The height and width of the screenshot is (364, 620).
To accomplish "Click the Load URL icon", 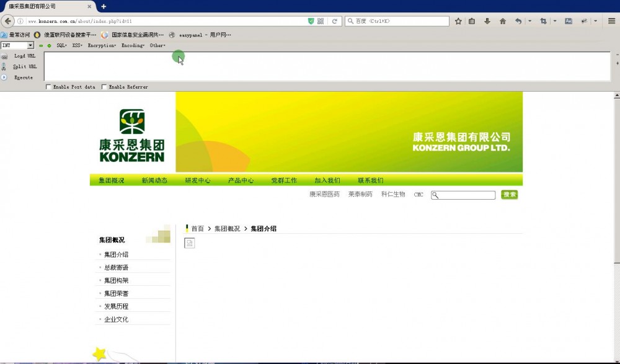I will point(4,56).
